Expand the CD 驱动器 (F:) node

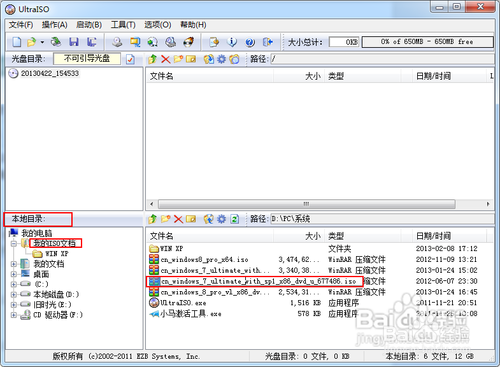click(x=14, y=315)
